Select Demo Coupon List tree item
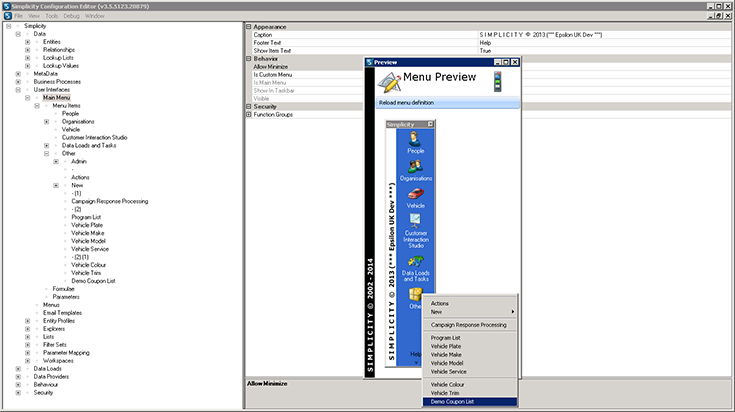The image size is (735, 412). pyautogui.click(x=93, y=281)
